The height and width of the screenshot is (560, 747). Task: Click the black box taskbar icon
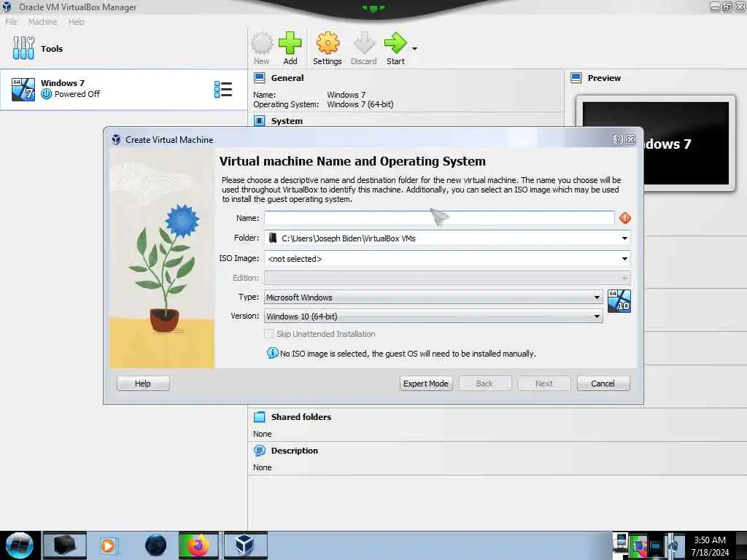(x=65, y=545)
